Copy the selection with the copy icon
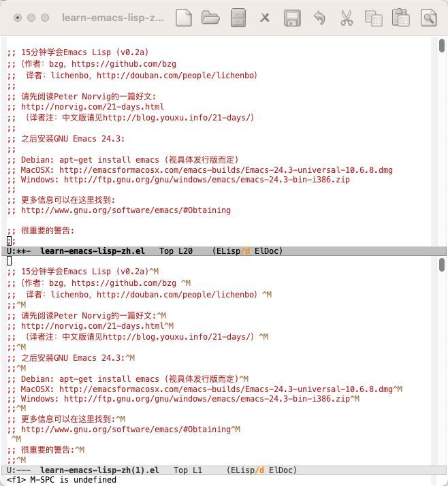 tap(373, 18)
